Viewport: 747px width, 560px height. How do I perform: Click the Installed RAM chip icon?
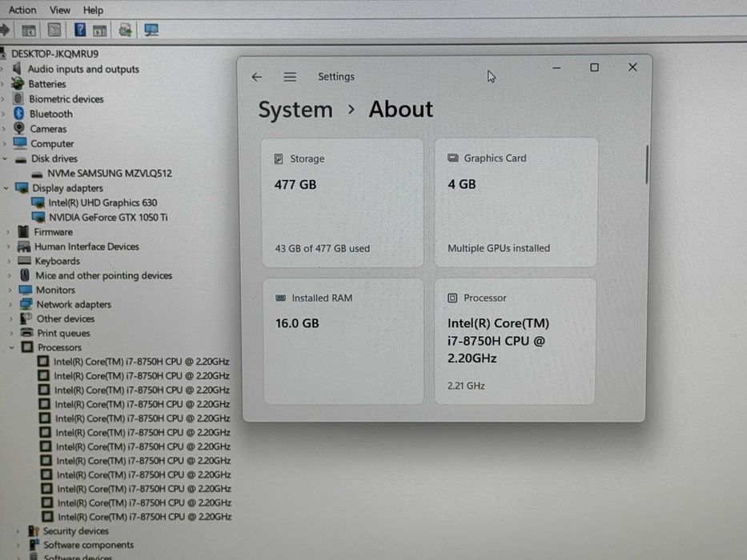pos(280,298)
